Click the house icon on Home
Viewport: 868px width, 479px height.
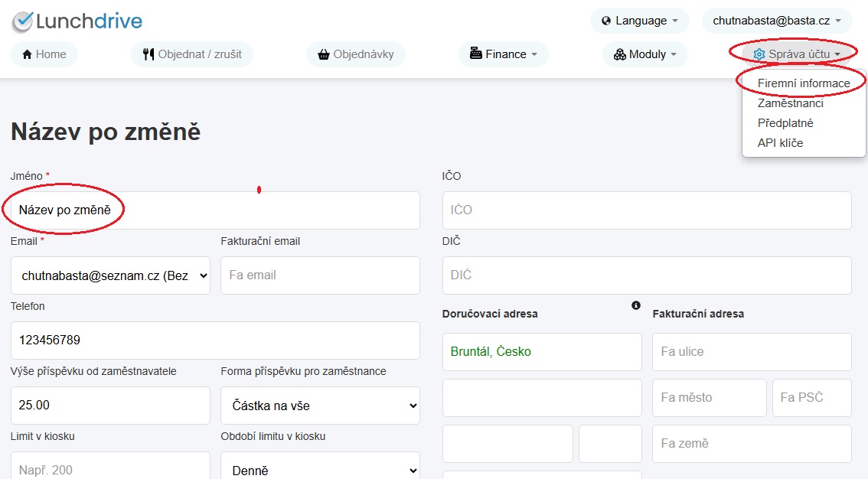tap(27, 54)
